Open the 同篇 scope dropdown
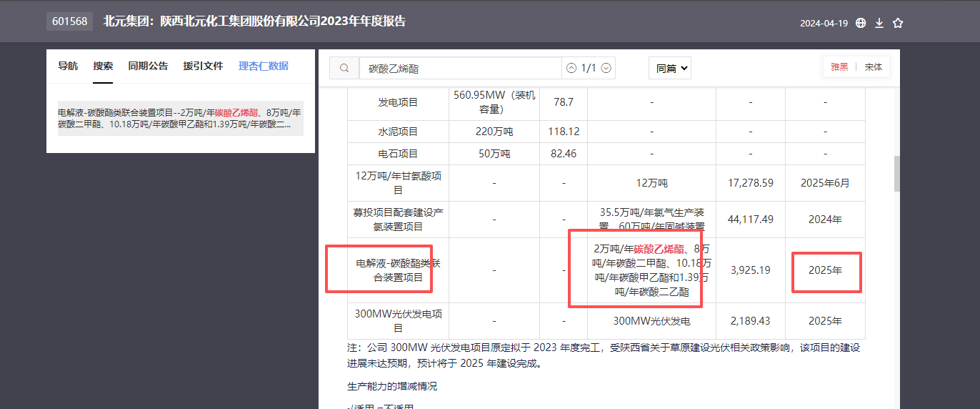The image size is (980, 409). (670, 68)
